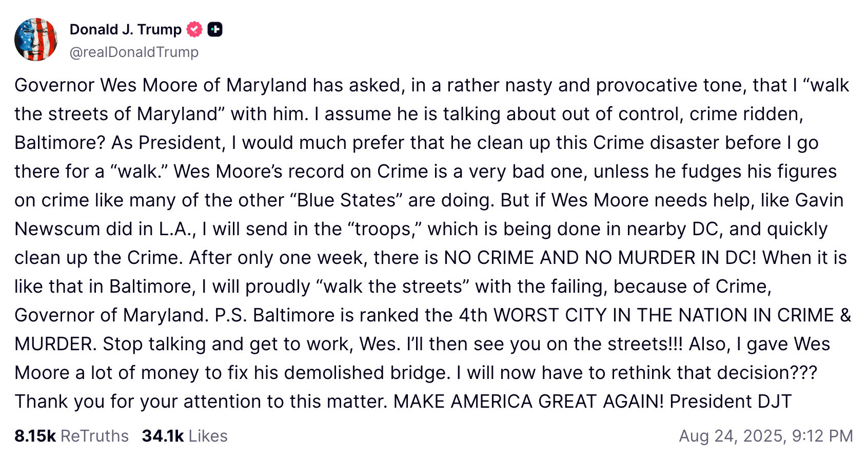Click the "ReTruths" label
Viewport: 868px width, 456px height.
pos(94,436)
